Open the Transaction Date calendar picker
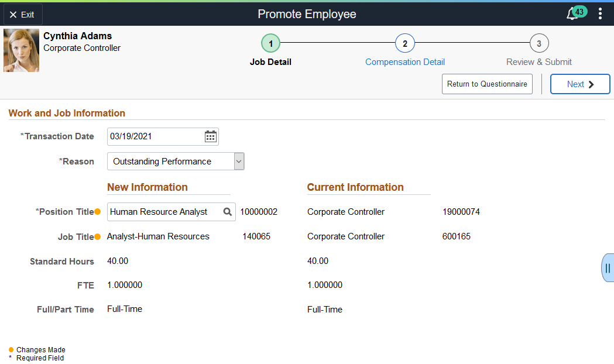This screenshot has height=364, width=614. pyautogui.click(x=210, y=136)
